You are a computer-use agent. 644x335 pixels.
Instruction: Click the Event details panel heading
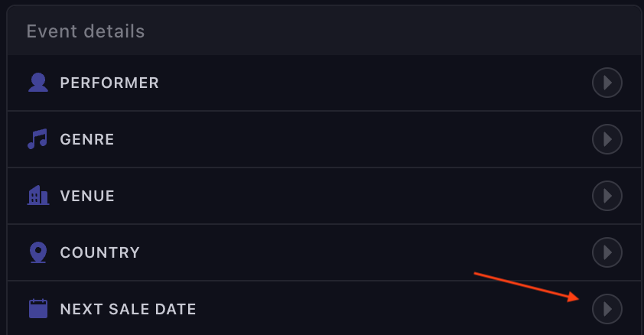coord(86,31)
